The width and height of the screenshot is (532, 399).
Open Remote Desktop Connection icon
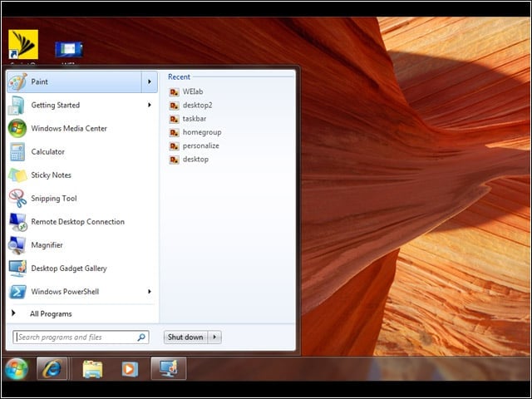tap(18, 222)
